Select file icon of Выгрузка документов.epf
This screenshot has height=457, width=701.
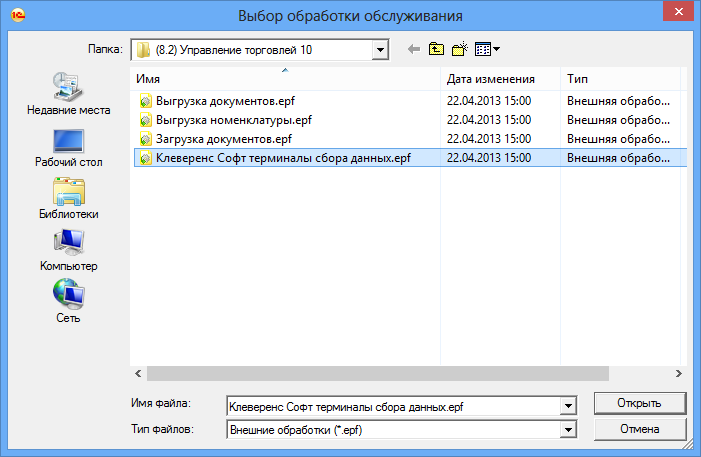(145, 101)
